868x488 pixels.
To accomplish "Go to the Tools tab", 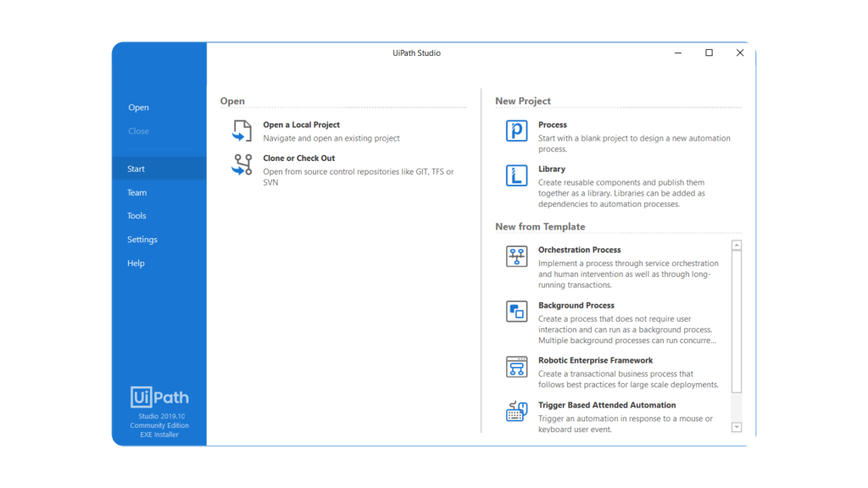I will click(136, 216).
